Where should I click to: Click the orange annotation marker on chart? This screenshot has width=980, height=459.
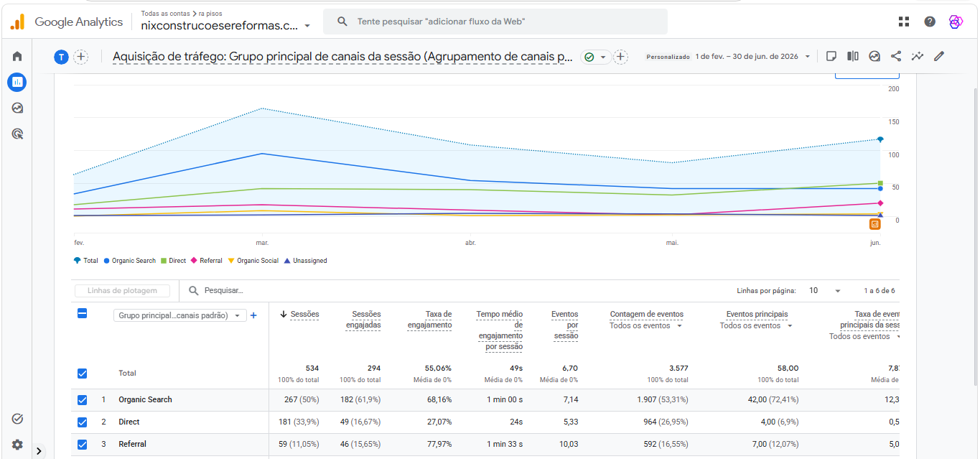874,223
